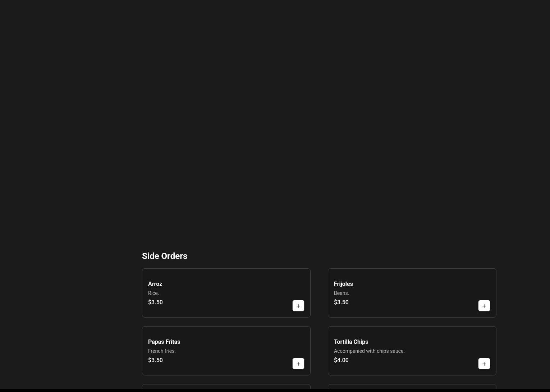The height and width of the screenshot is (392, 550).
Task: Add Papas Fritas to the order
Action: click(x=298, y=364)
